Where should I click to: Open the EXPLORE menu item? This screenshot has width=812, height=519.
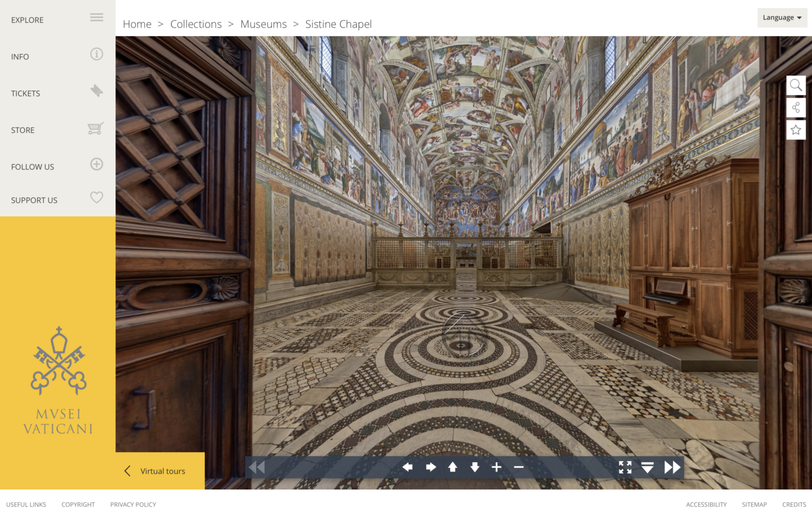point(27,20)
